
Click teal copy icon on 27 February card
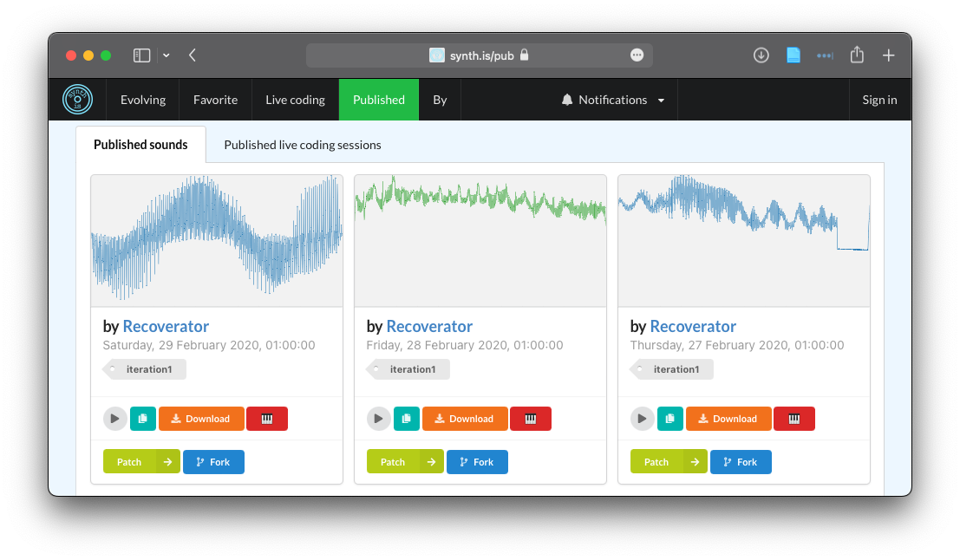pyautogui.click(x=669, y=419)
